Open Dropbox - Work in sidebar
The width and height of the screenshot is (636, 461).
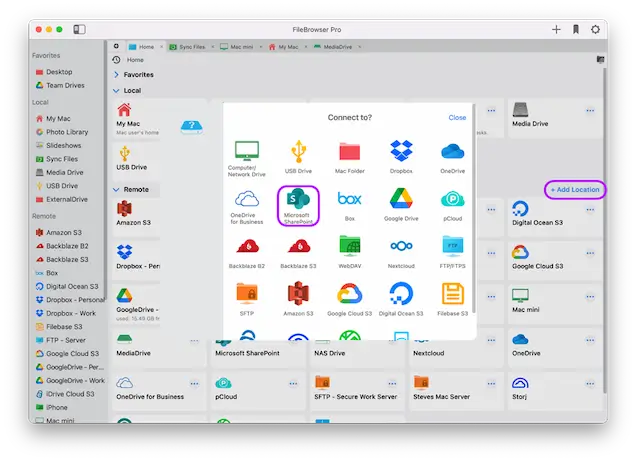coord(66,313)
